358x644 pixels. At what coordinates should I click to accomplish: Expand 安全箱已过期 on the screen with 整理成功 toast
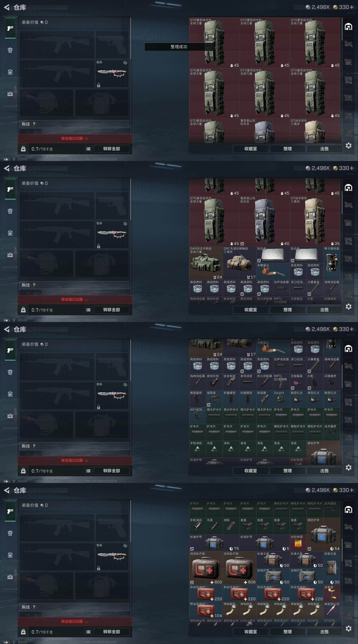[x=75, y=138]
